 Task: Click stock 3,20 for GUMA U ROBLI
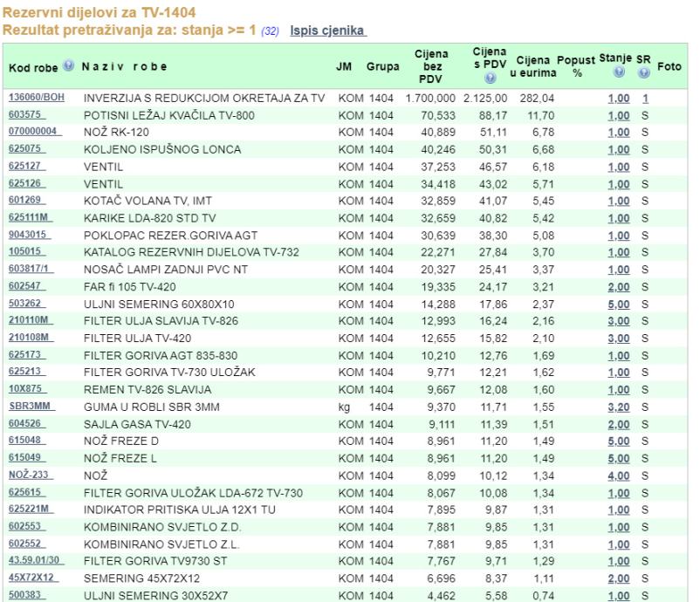click(x=619, y=407)
